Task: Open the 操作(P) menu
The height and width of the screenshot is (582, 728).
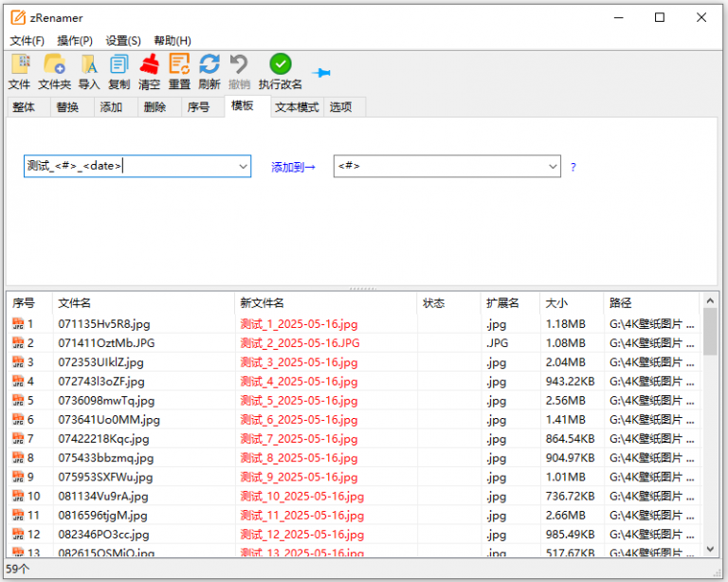Action: click(x=75, y=41)
